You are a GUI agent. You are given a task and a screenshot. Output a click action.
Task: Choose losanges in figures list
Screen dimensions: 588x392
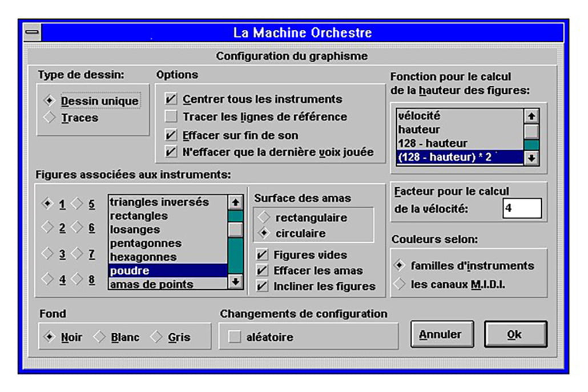pyautogui.click(x=168, y=229)
